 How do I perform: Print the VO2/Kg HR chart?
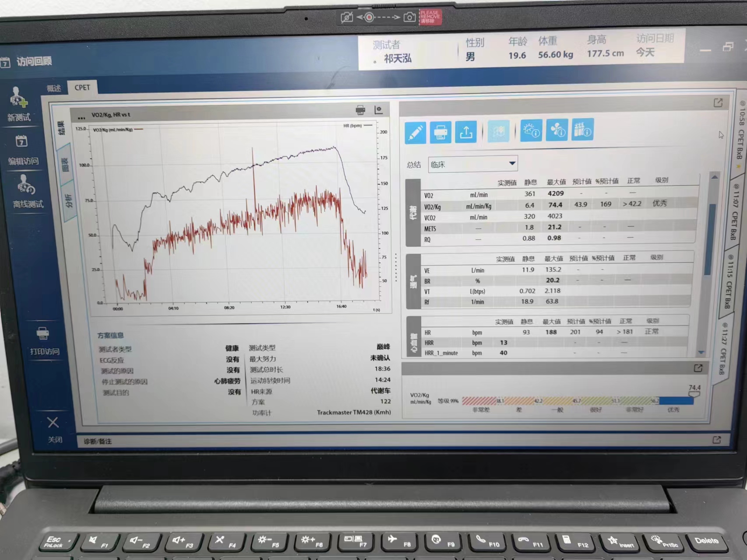(x=360, y=110)
